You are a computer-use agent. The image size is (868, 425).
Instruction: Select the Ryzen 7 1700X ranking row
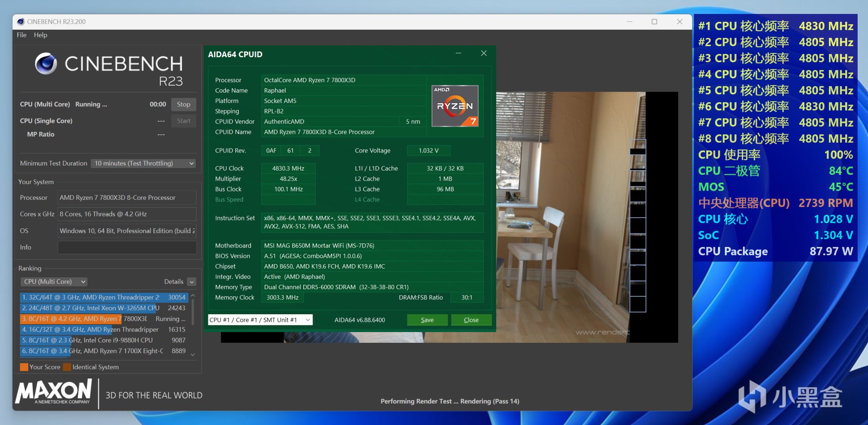tap(104, 351)
